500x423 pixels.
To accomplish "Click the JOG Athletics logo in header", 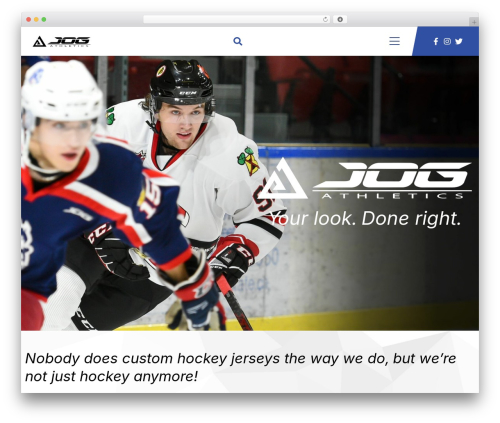I will [x=61, y=41].
